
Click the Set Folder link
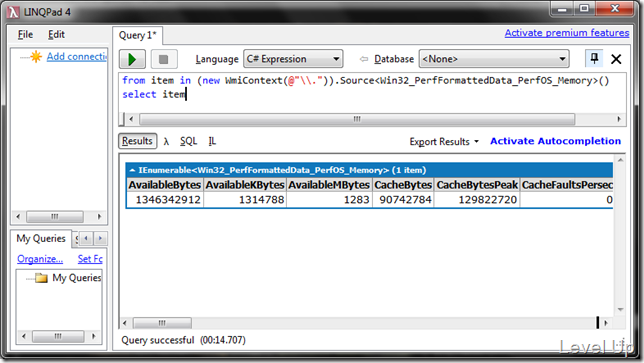point(90,259)
